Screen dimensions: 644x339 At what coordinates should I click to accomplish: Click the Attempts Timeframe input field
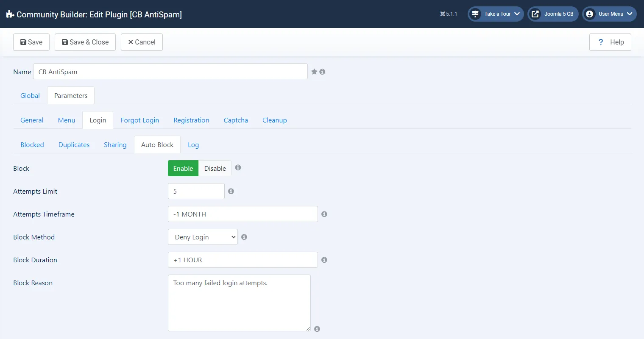coord(243,214)
